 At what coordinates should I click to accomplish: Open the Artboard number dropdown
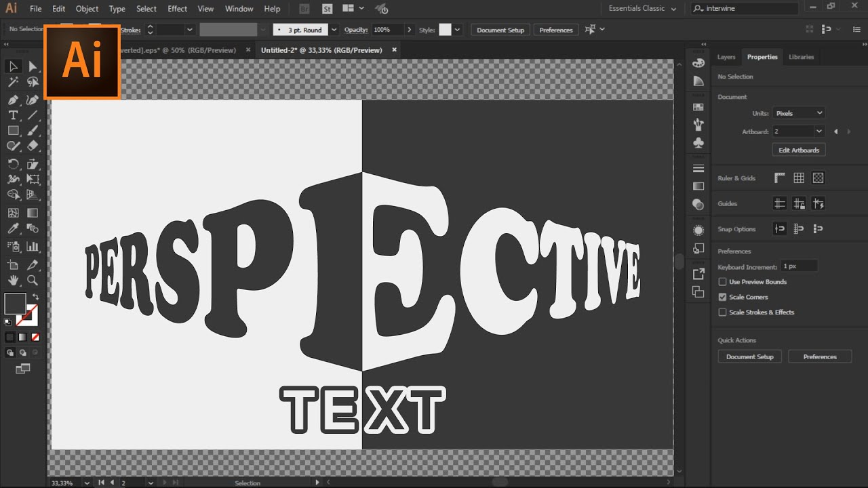coord(818,131)
